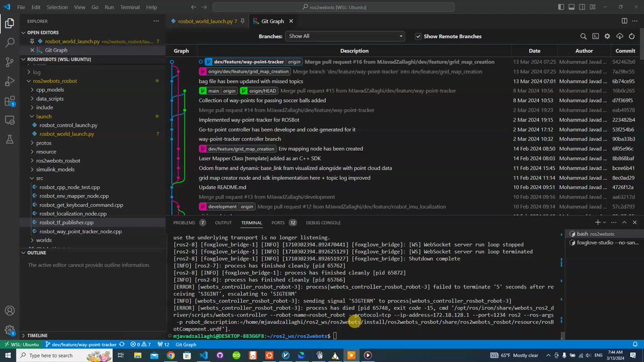Open Source Control view in activity bar

[10, 62]
